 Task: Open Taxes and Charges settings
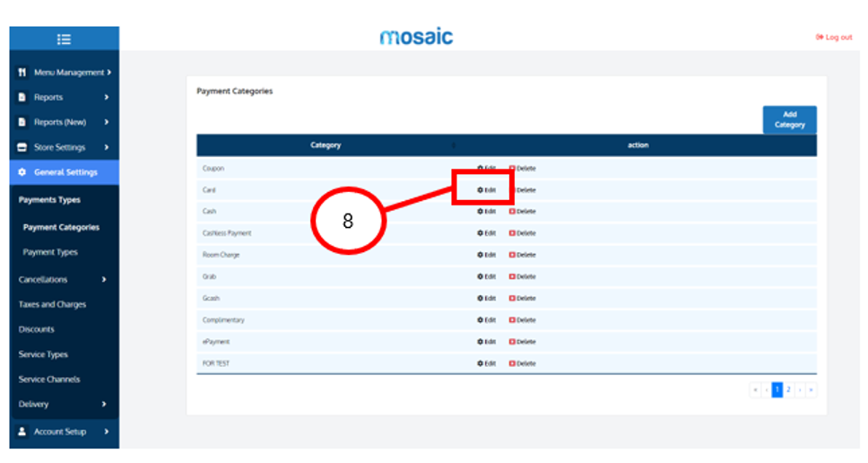click(52, 304)
